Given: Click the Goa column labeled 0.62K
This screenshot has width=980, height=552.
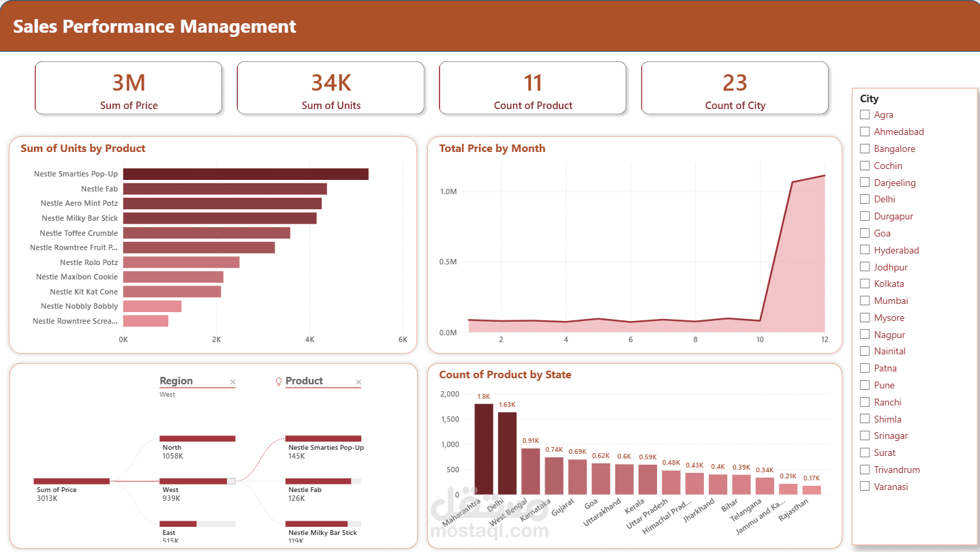Looking at the screenshot, I should pos(601,479).
